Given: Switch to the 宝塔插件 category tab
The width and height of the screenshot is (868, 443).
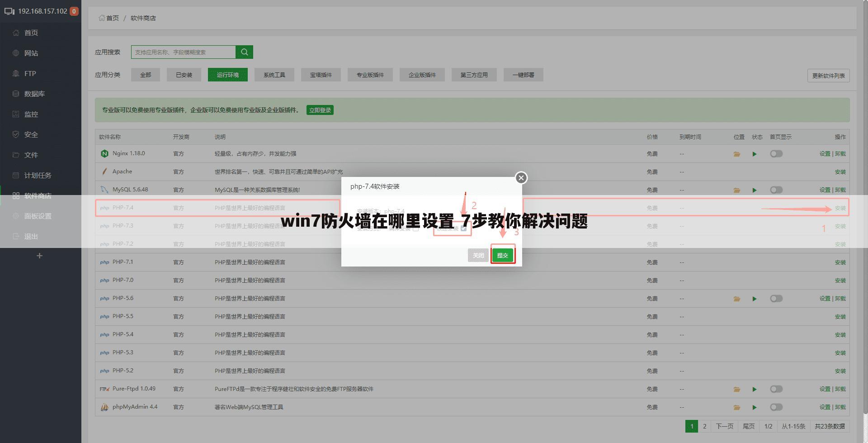Looking at the screenshot, I should (x=321, y=75).
